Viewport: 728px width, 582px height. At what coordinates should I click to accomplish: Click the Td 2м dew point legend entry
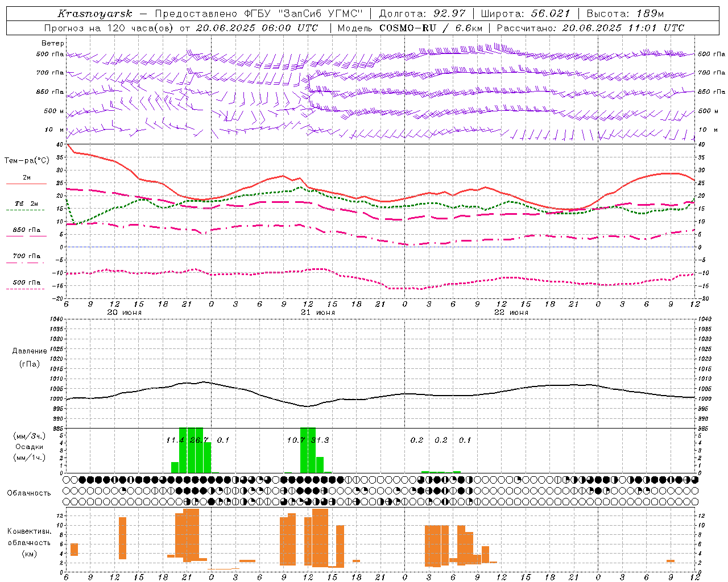click(x=26, y=206)
